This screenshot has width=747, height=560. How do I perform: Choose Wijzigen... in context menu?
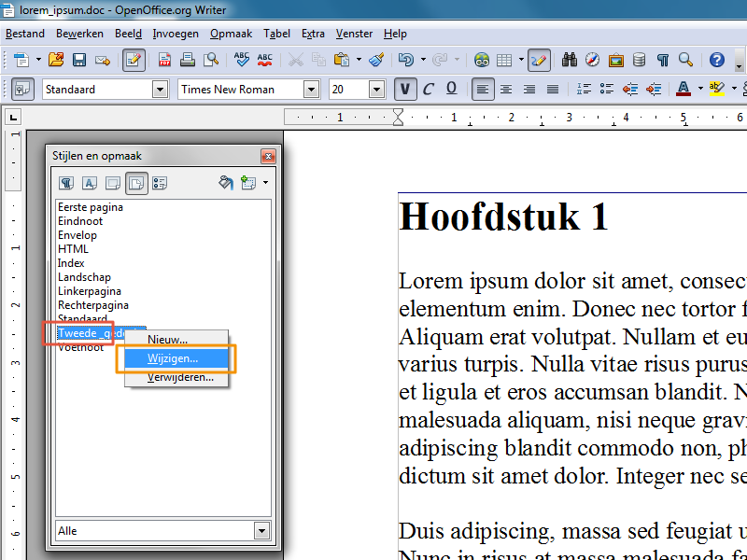[x=176, y=358]
